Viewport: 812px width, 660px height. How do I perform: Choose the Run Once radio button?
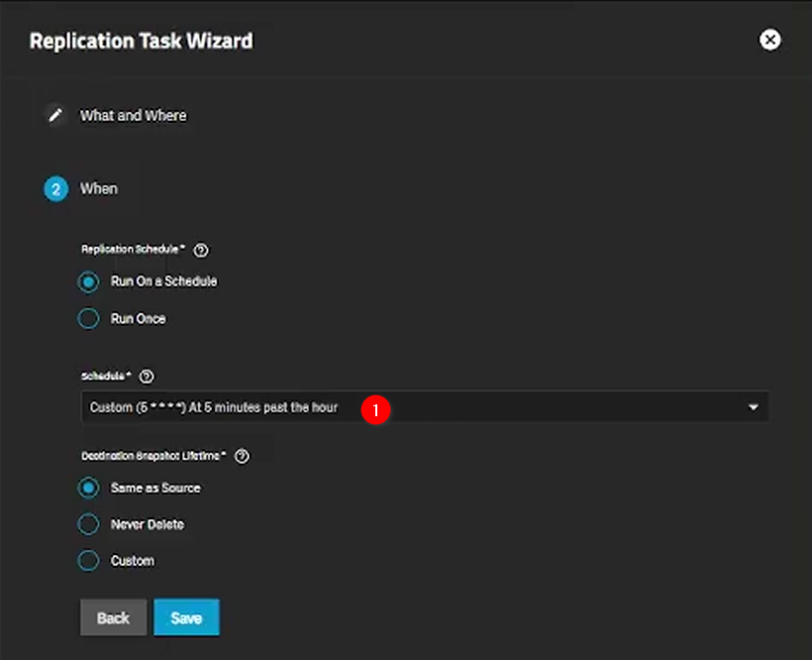pyautogui.click(x=89, y=319)
